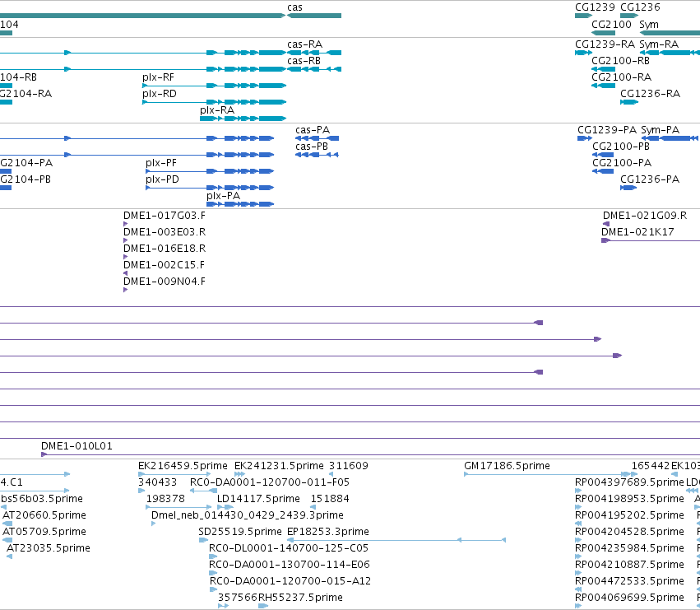This screenshot has width=700, height=610.
Task: Select the CG2100-PB protein label
Action: pos(621,147)
